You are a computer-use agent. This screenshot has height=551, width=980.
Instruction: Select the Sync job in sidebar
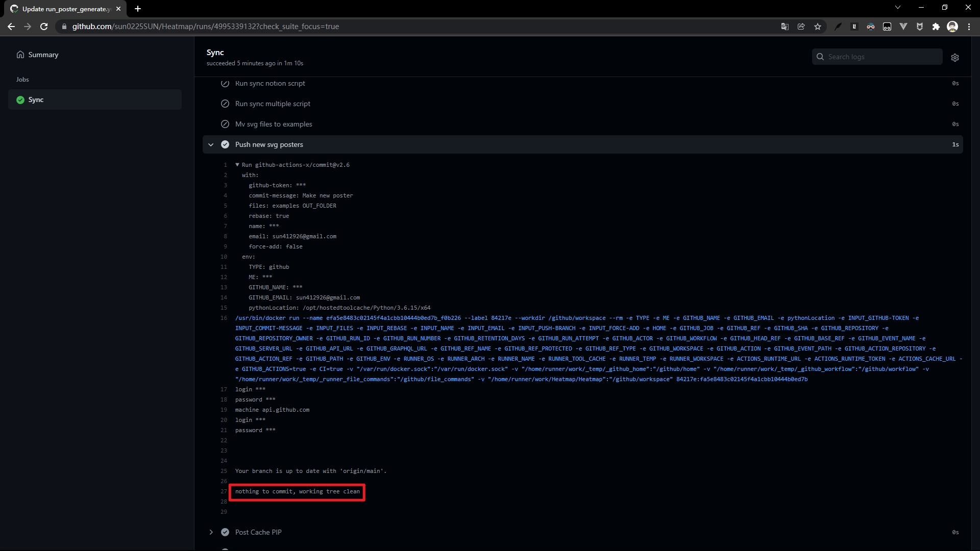click(x=36, y=100)
